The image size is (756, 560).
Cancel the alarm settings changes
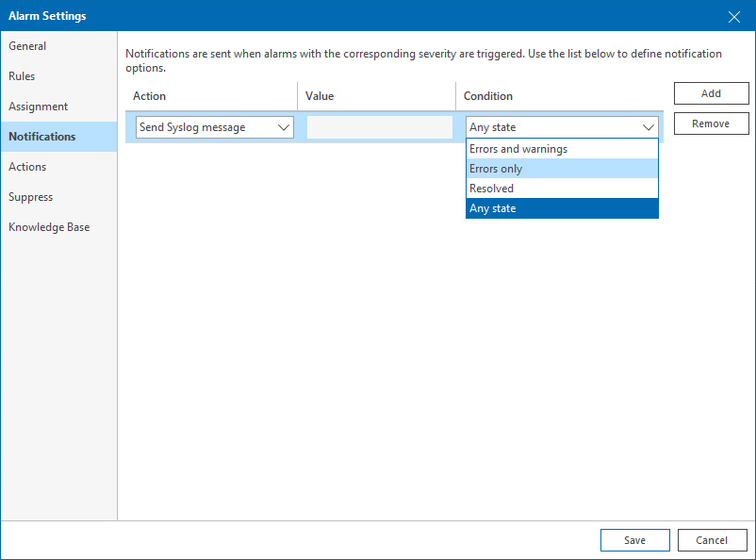coord(712,540)
